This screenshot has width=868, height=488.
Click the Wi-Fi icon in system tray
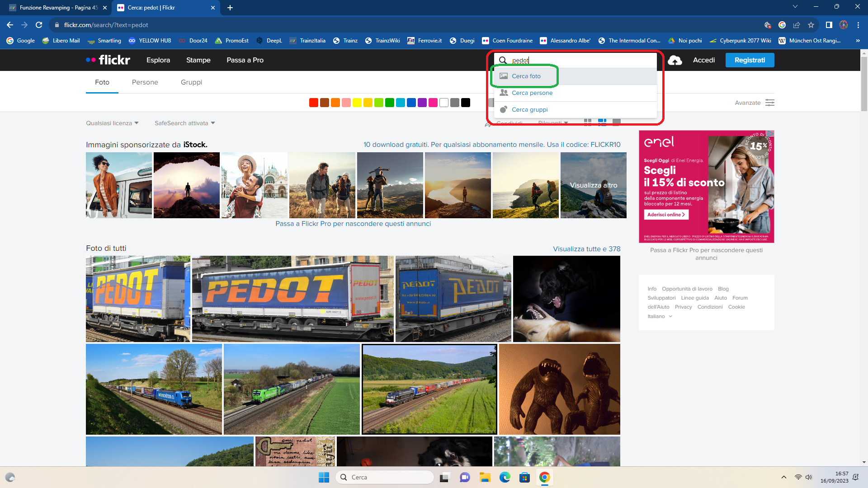point(798,477)
